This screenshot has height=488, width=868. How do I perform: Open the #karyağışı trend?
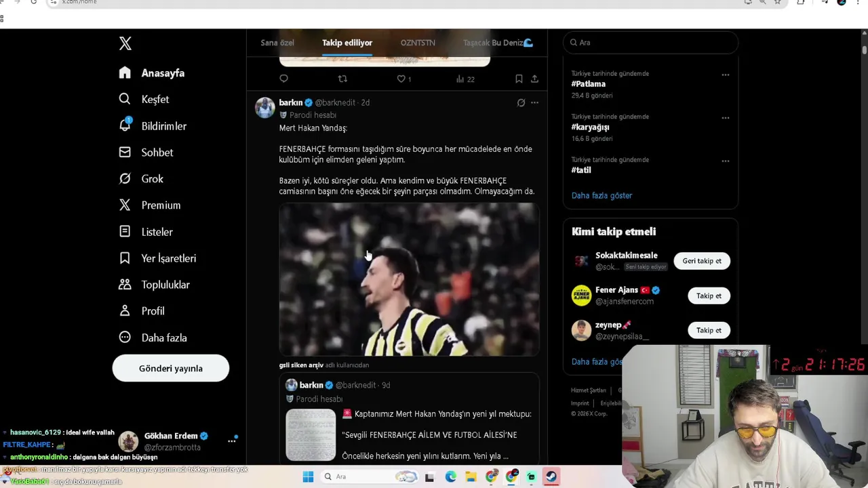(591, 127)
